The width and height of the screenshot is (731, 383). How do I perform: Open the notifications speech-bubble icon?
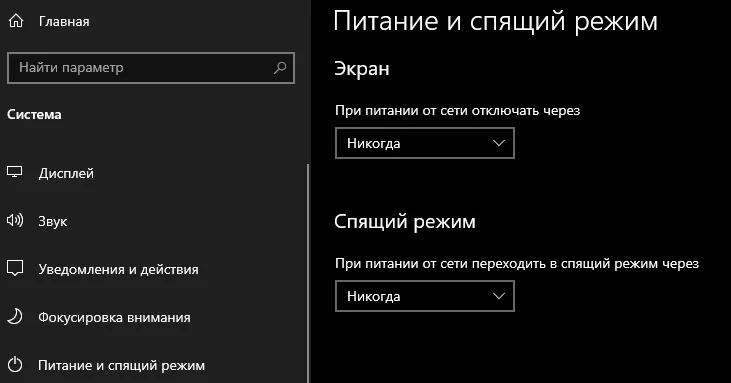click(x=14, y=268)
